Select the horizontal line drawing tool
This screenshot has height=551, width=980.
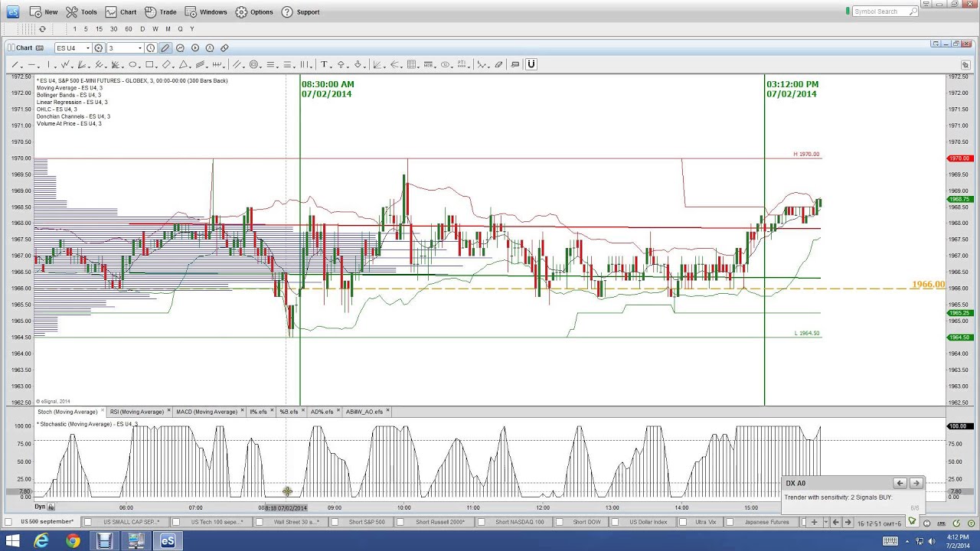[31, 65]
